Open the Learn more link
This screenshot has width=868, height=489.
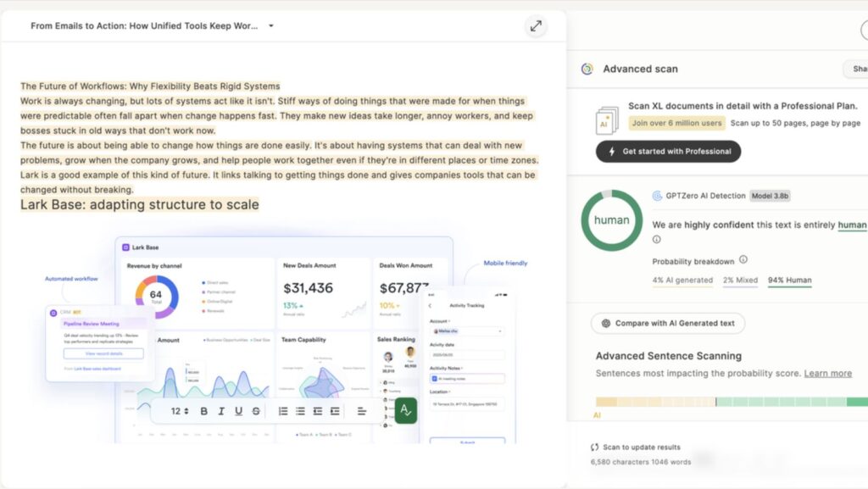coord(827,374)
